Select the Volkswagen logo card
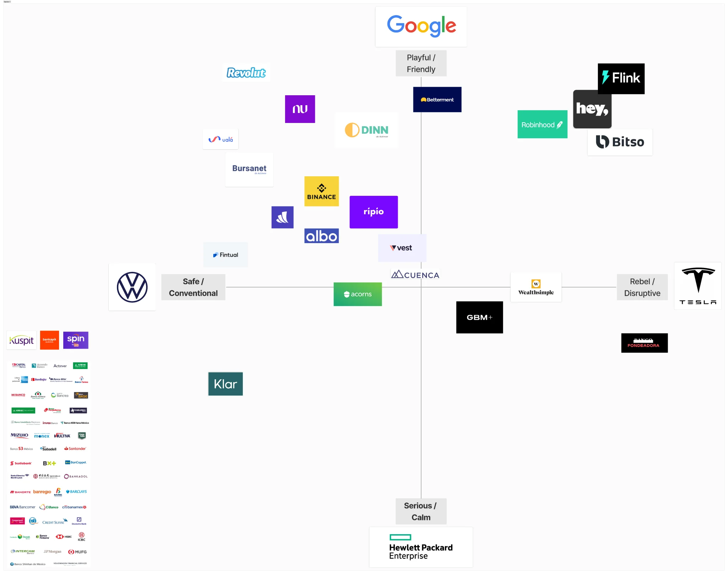Image resolution: width=728 pixels, height=574 pixels. [x=132, y=287]
